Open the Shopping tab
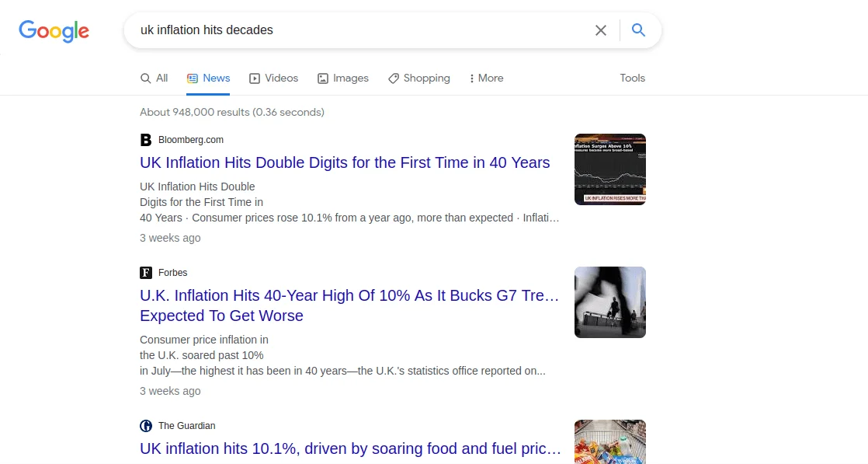This screenshot has height=464, width=868. [419, 78]
